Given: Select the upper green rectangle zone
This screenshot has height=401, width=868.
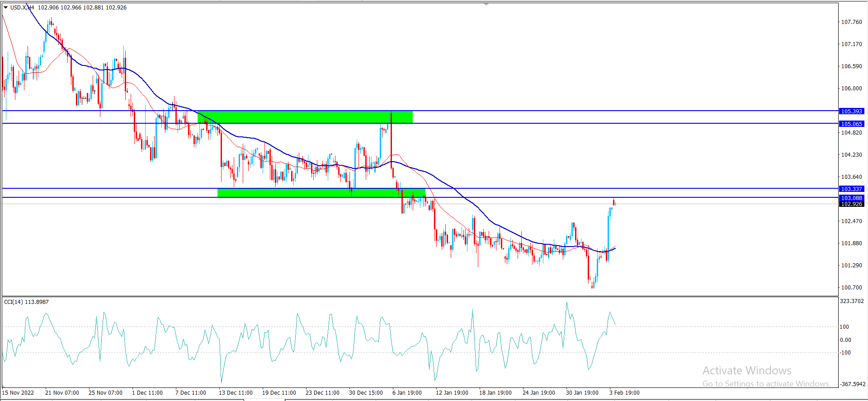Looking at the screenshot, I should point(305,117).
